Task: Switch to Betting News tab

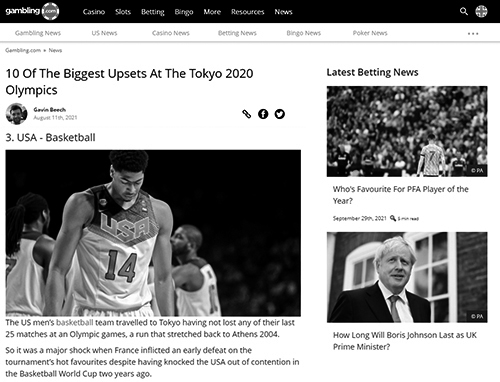Action: 237,33
